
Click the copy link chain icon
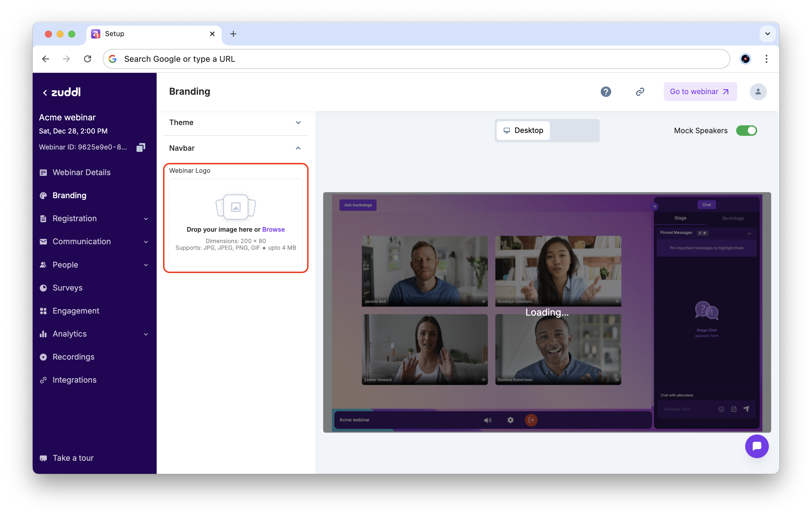pyautogui.click(x=640, y=92)
